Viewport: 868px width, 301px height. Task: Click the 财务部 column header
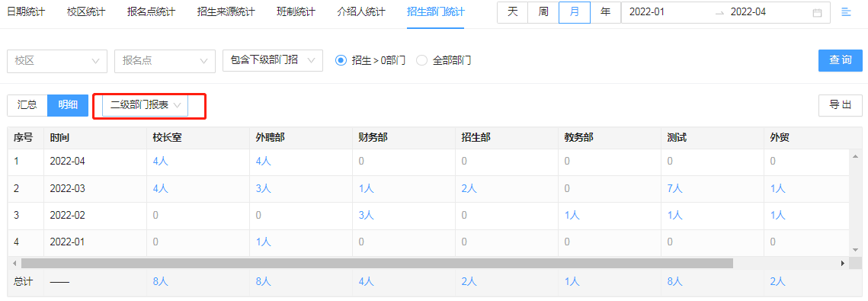pyautogui.click(x=404, y=138)
